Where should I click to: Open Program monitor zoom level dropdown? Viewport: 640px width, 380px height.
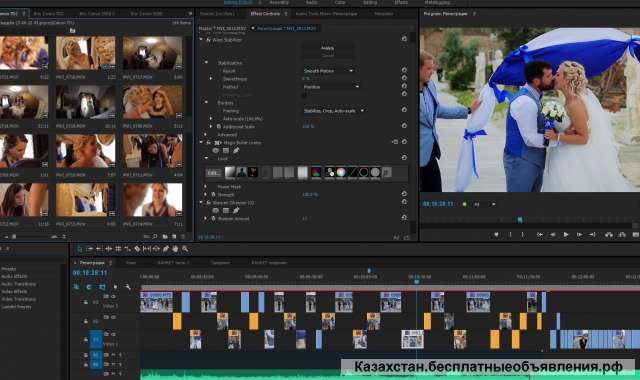click(484, 204)
